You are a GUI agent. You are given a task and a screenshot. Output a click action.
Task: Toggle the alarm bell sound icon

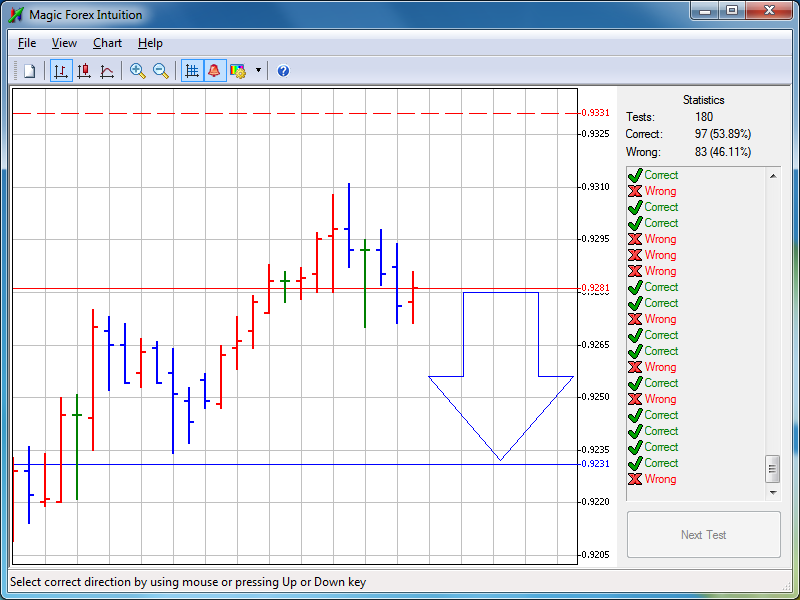(215, 71)
